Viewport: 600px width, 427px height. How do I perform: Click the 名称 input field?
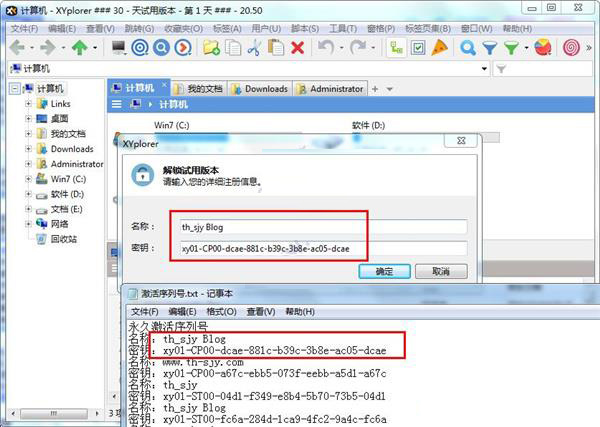(x=323, y=227)
